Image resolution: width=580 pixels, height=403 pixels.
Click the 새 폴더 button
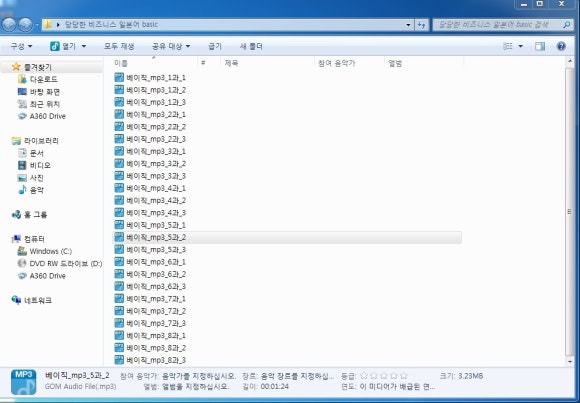[251, 46]
